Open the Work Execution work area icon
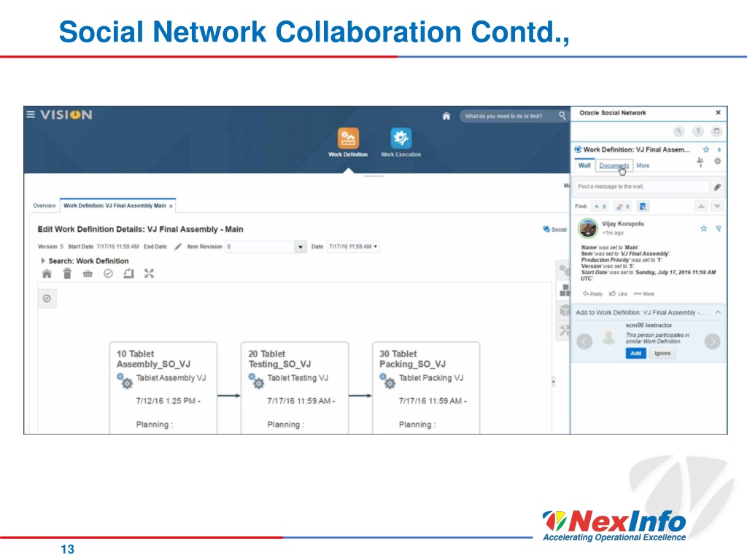Screen dimensions: 747x560 (401, 139)
